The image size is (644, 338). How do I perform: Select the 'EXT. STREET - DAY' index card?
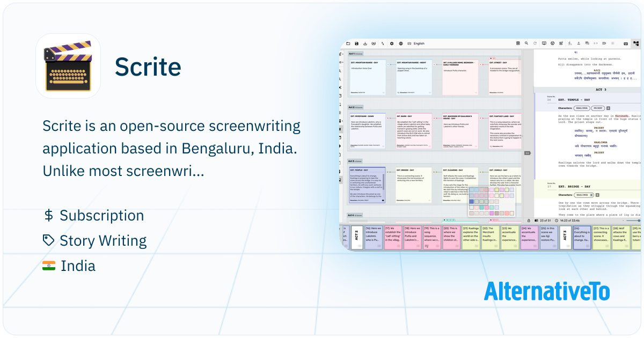pyautogui.click(x=505, y=77)
